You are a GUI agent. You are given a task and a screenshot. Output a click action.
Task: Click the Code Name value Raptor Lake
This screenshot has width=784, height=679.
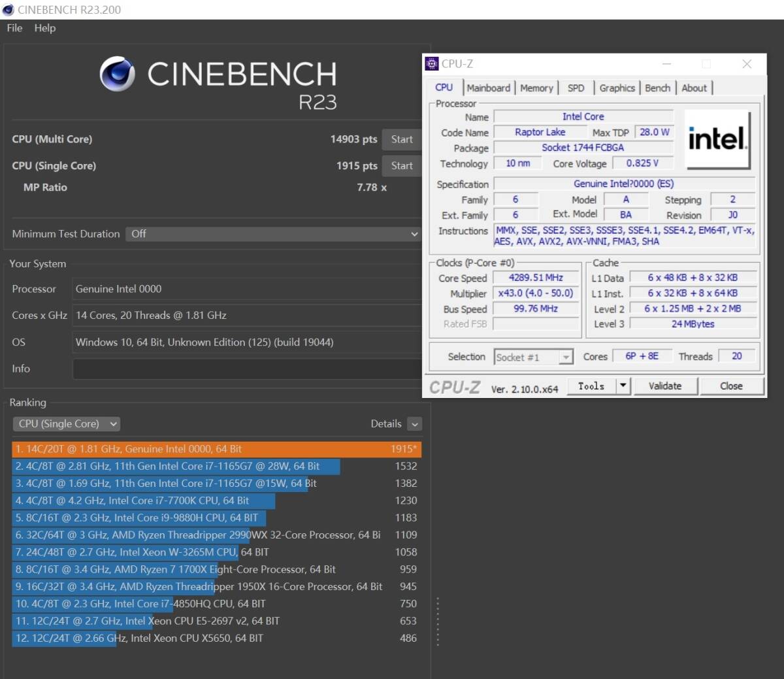coord(540,132)
